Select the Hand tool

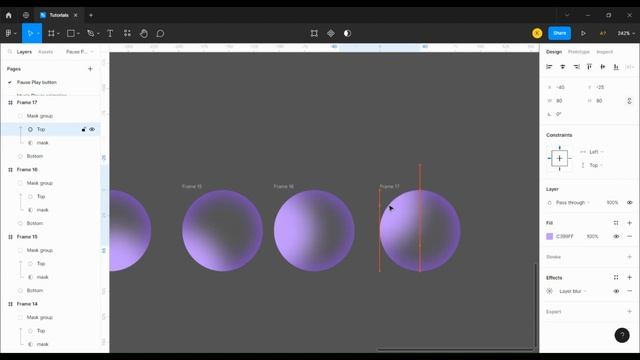144,33
